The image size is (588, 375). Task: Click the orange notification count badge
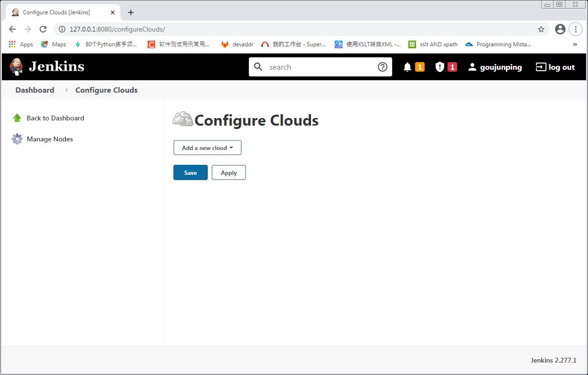[420, 67]
